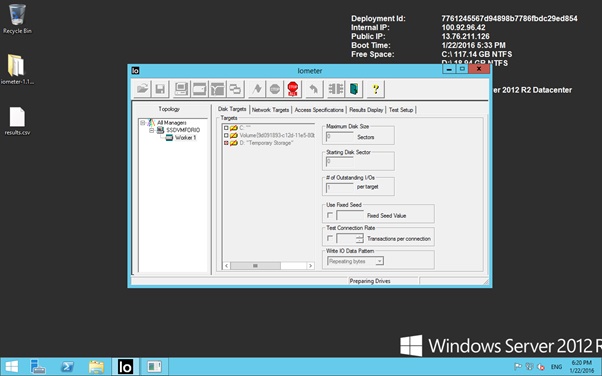The image size is (602, 376).
Task: Click the Transactions per connection spinner arrows
Action: coord(359,239)
